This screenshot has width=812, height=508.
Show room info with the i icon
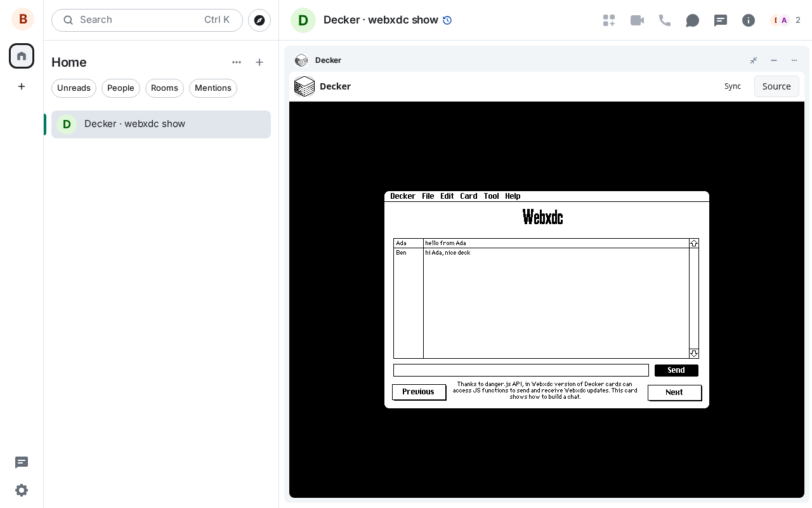click(749, 20)
